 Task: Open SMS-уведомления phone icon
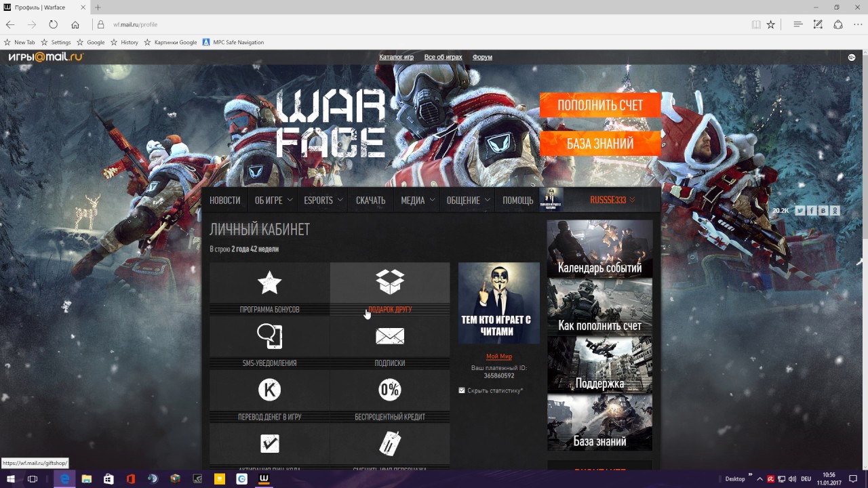[x=269, y=336]
